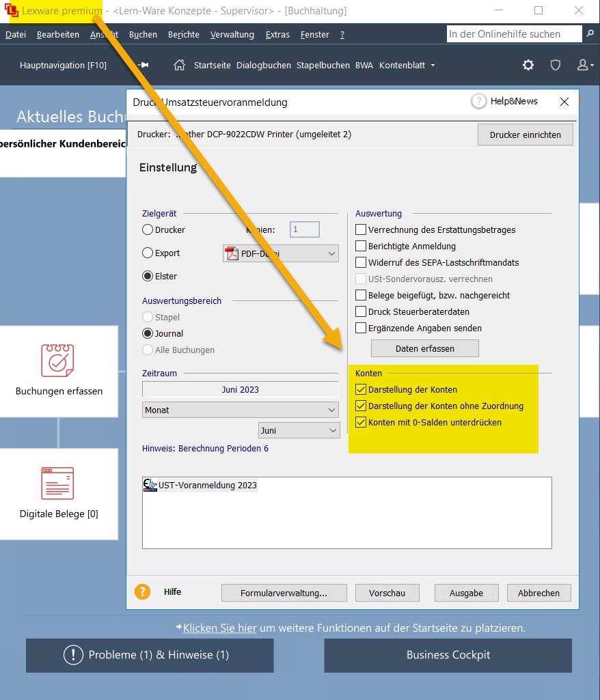Check Ergänzende Angaben senden
Image resolution: width=600 pixels, height=700 pixels.
(x=361, y=328)
